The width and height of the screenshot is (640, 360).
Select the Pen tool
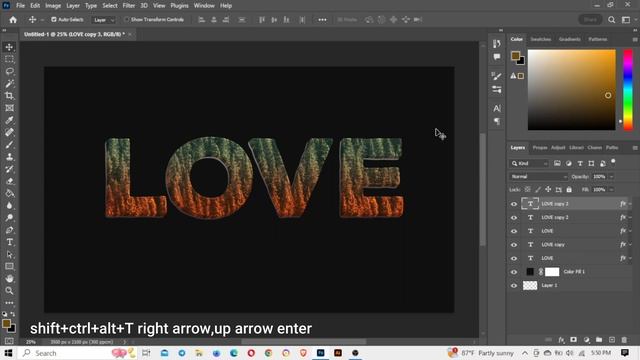pyautogui.click(x=9, y=230)
